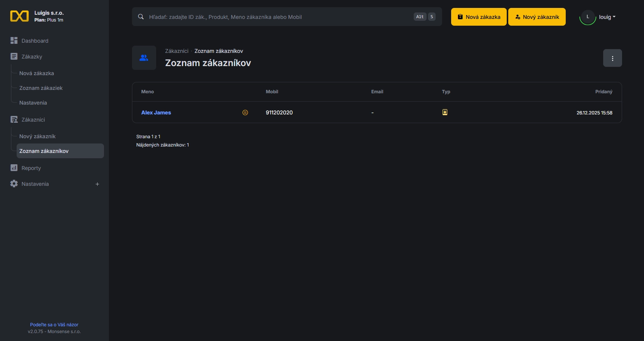Image resolution: width=644 pixels, height=341 pixels.
Task: Expand Nastavenia with the plus button
Action: tap(97, 184)
